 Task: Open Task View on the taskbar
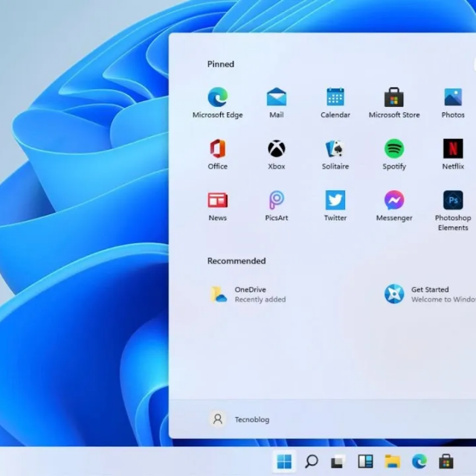point(338,461)
